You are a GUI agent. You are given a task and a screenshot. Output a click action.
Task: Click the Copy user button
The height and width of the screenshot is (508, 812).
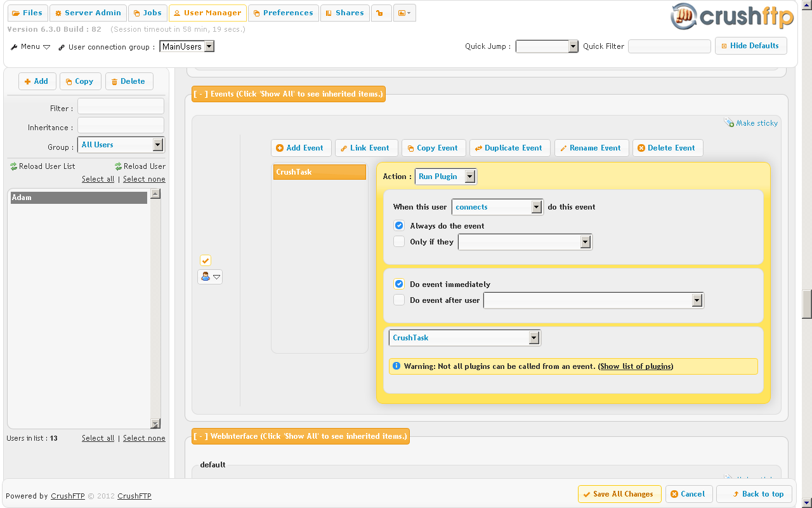tap(80, 81)
